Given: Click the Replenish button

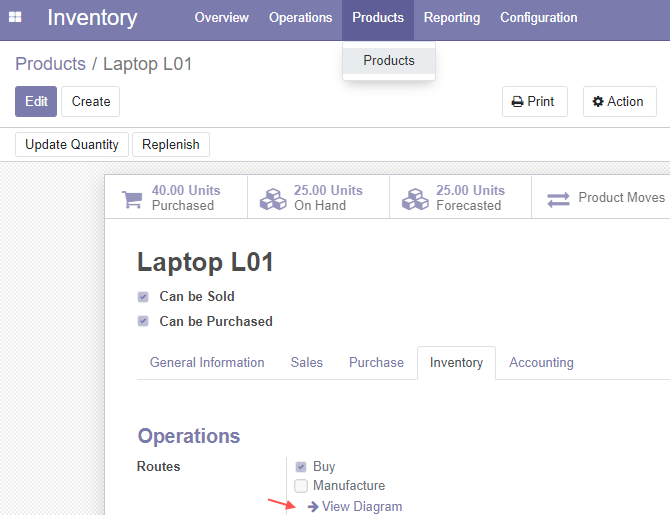Looking at the screenshot, I should coord(171,144).
